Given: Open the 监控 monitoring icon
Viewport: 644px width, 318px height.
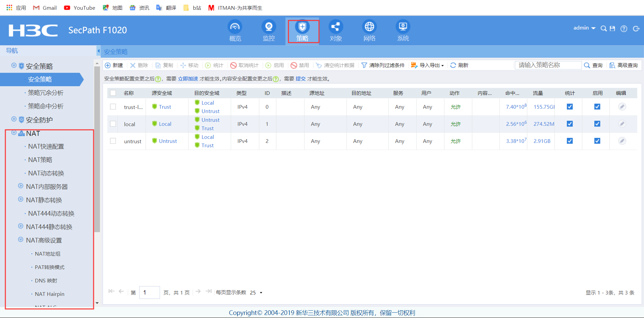Looking at the screenshot, I should pos(269,27).
